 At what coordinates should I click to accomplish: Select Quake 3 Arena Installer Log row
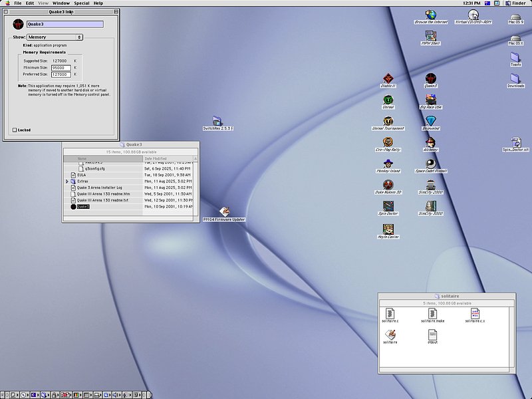(128, 188)
